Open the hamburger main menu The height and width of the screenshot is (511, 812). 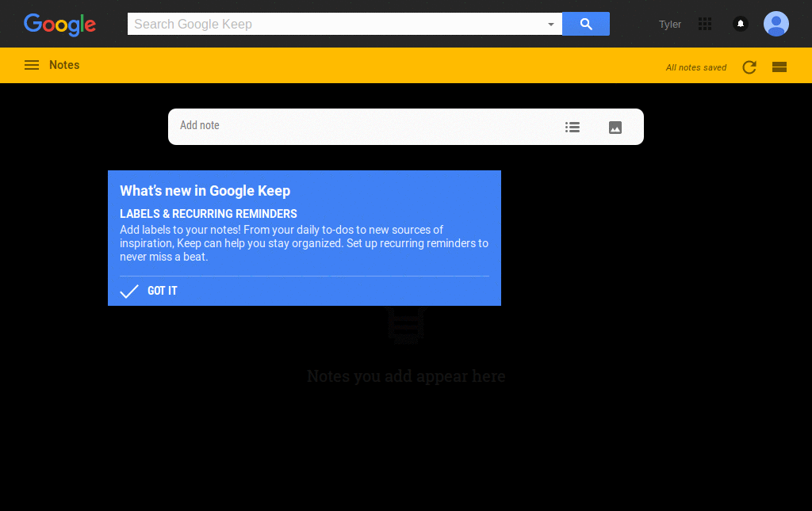coord(32,65)
